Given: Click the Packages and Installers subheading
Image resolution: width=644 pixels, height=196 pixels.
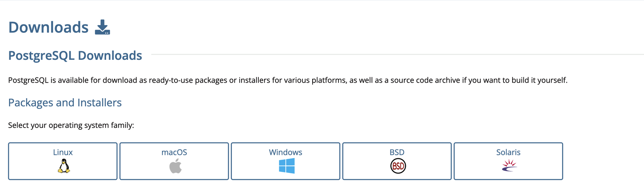Looking at the screenshot, I should tap(65, 102).
